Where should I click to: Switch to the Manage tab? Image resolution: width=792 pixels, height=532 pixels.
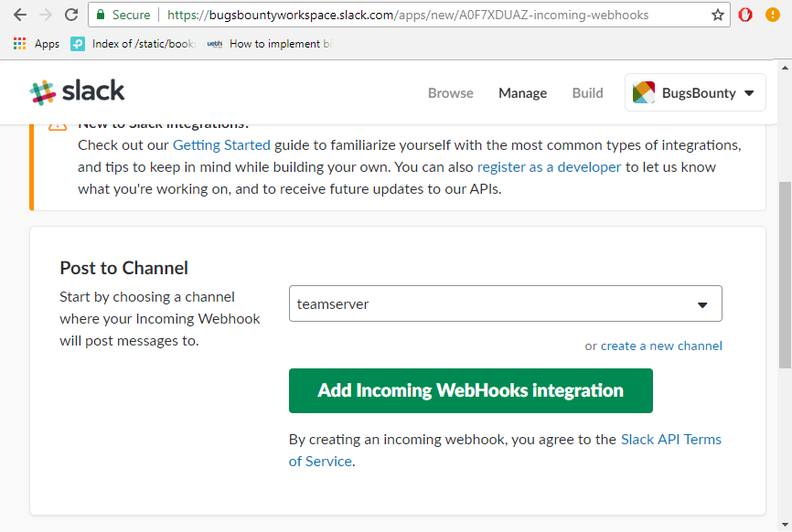(x=522, y=92)
